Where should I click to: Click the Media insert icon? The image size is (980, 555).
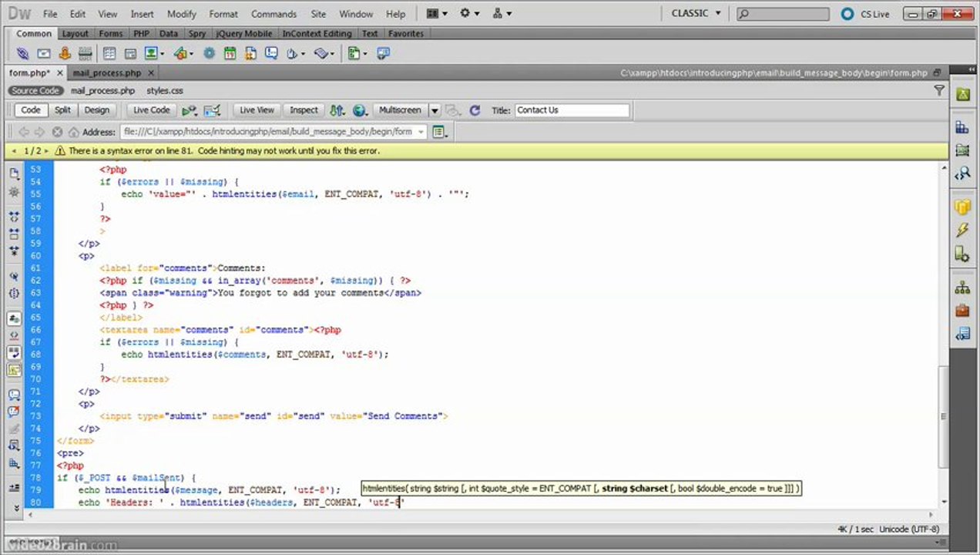pyautogui.click(x=183, y=53)
